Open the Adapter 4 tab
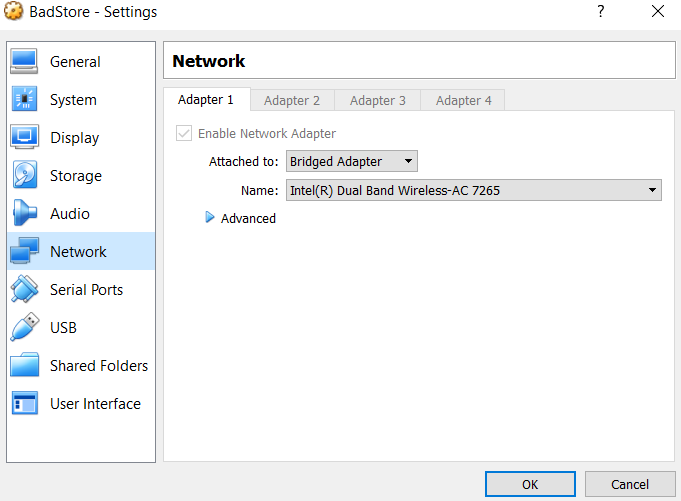The image size is (681, 501). (463, 100)
